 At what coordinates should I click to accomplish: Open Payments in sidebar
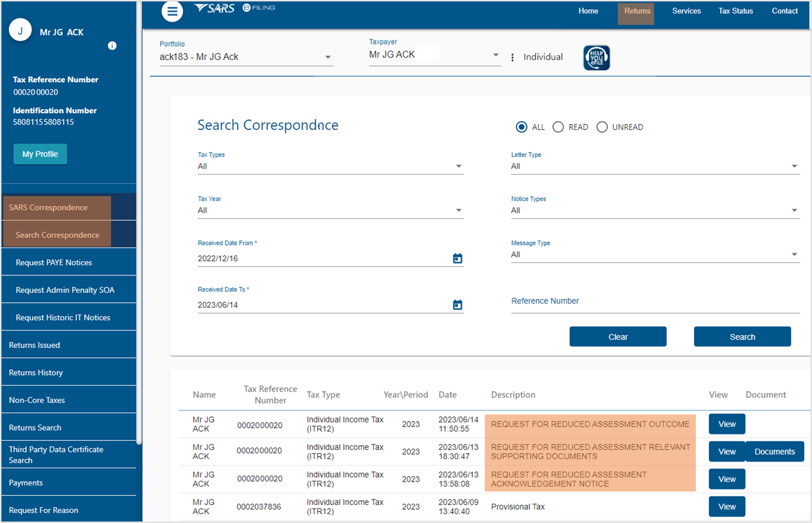tap(69, 482)
